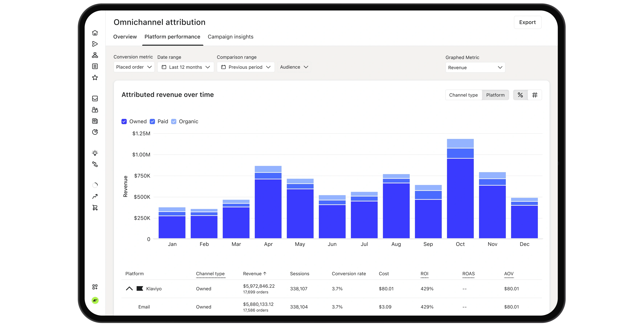Click the Klaviyo revenue value $5,972,846.22
Viewport: 644px width, 326px height.
click(259, 286)
